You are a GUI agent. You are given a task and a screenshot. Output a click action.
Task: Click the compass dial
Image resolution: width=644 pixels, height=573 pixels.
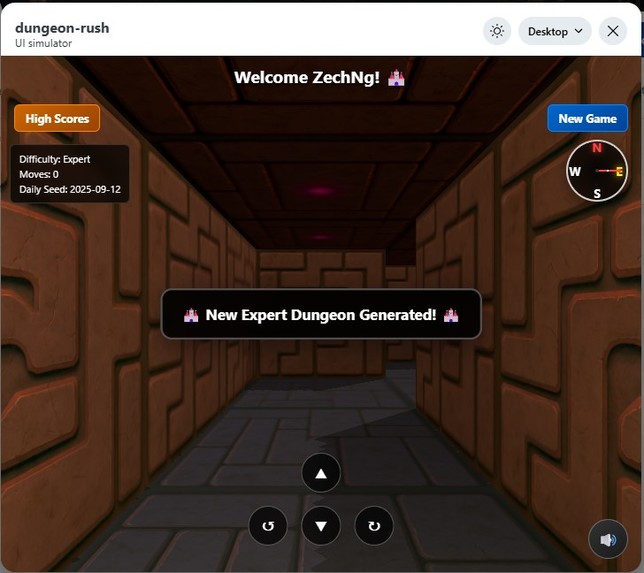pos(597,171)
